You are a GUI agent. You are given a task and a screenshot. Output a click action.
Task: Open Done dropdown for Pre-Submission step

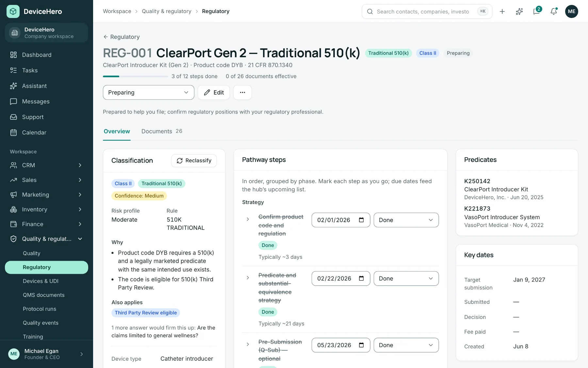(x=406, y=345)
